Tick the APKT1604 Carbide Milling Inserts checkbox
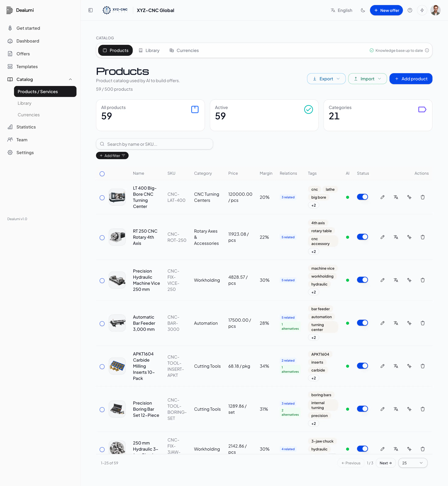The height and width of the screenshot is (486, 448). point(102,366)
